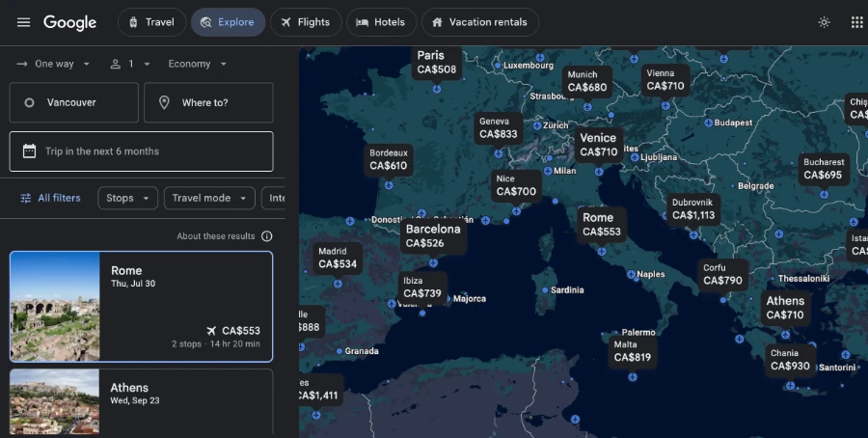868x438 pixels.
Task: Select Ibiza CA$739 on the map
Action: (421, 287)
